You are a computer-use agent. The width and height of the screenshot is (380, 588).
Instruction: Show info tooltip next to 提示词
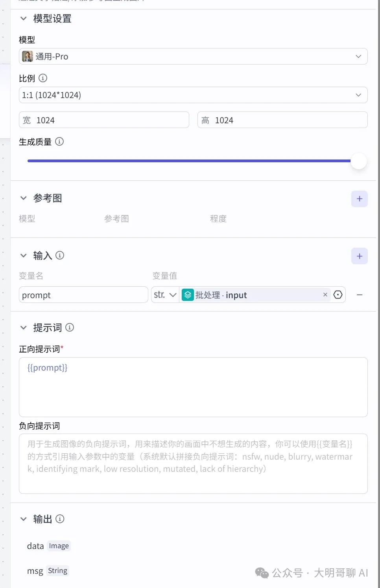(x=70, y=327)
